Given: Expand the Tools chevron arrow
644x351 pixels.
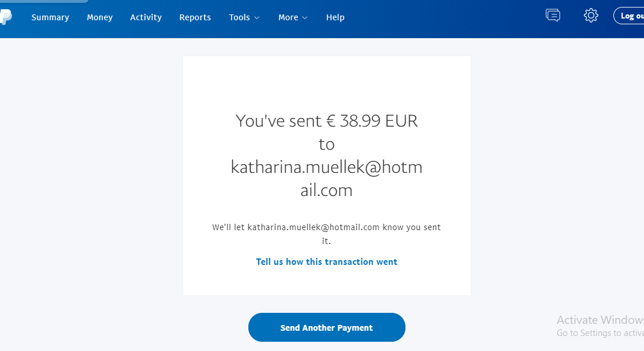Looking at the screenshot, I should [x=256, y=18].
